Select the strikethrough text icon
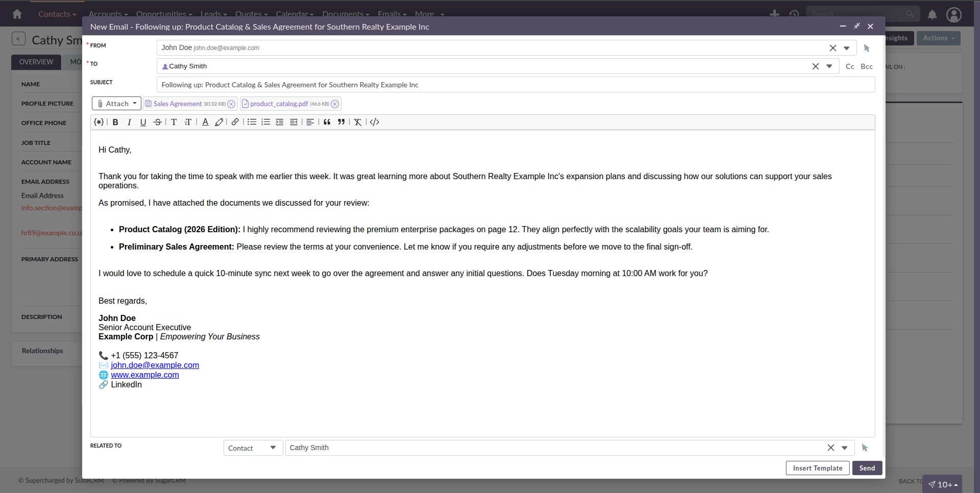Image resolution: width=980 pixels, height=493 pixels. tap(157, 122)
